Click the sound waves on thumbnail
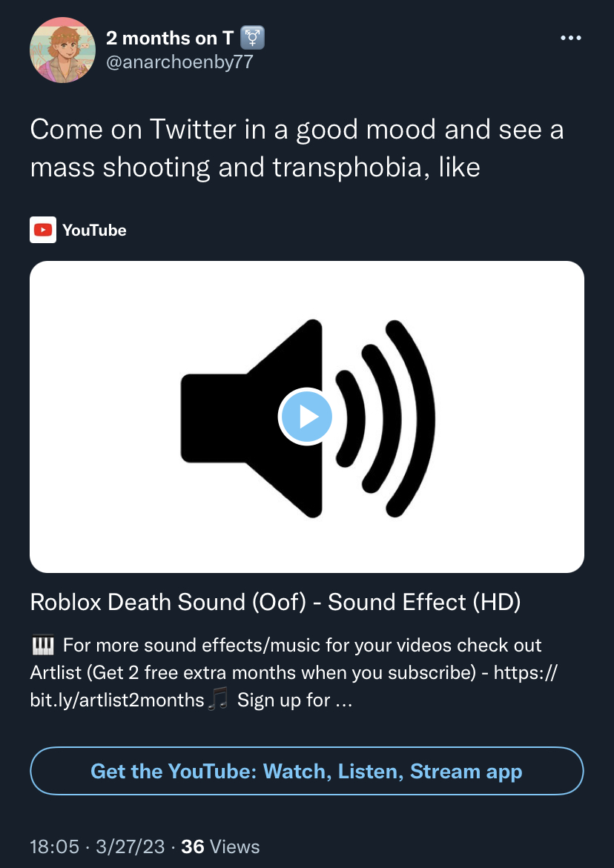The image size is (614, 868). [385, 418]
